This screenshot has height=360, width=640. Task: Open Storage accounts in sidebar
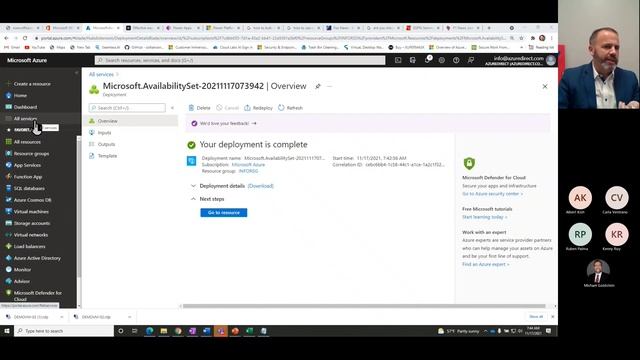(x=32, y=223)
